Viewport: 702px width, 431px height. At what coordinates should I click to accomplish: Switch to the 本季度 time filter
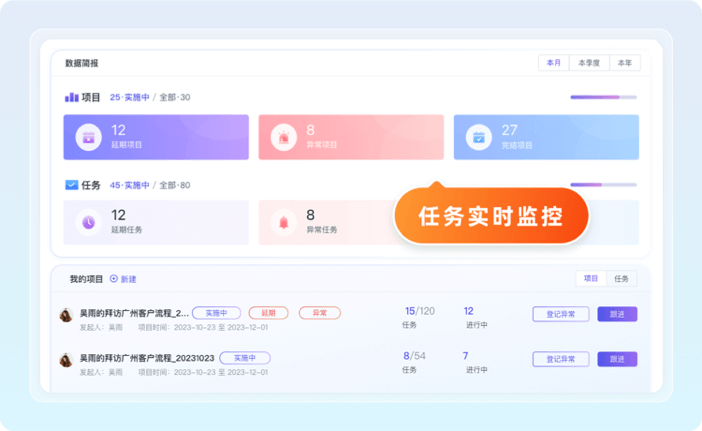590,63
